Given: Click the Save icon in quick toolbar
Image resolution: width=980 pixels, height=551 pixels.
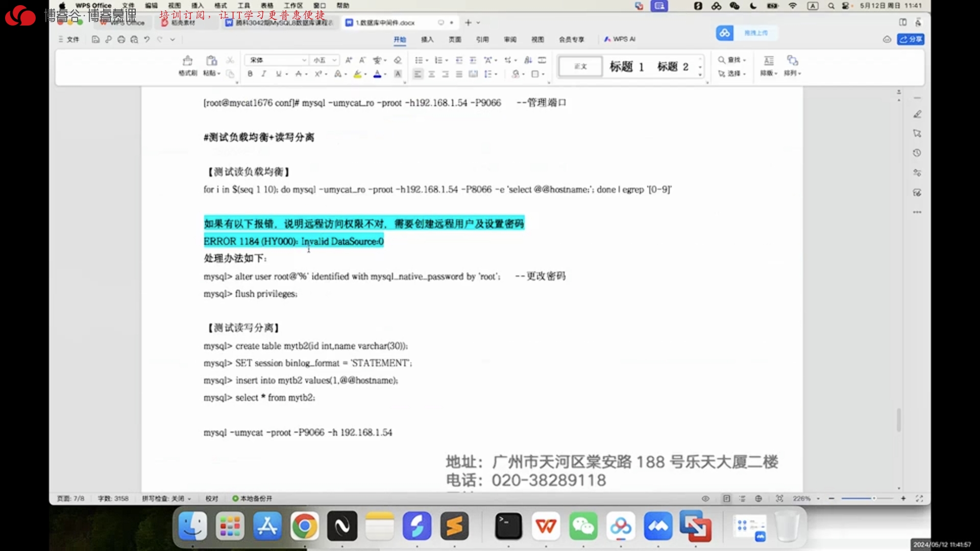Looking at the screenshot, I should [95, 39].
